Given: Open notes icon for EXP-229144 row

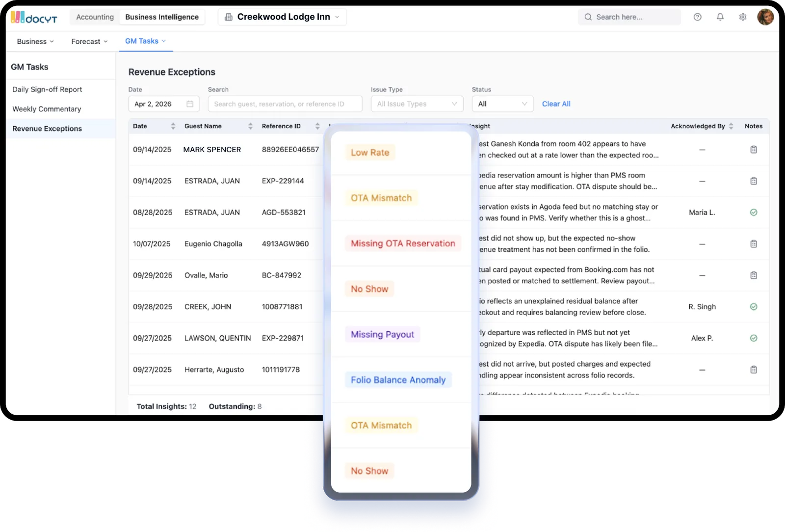Looking at the screenshot, I should tap(754, 181).
